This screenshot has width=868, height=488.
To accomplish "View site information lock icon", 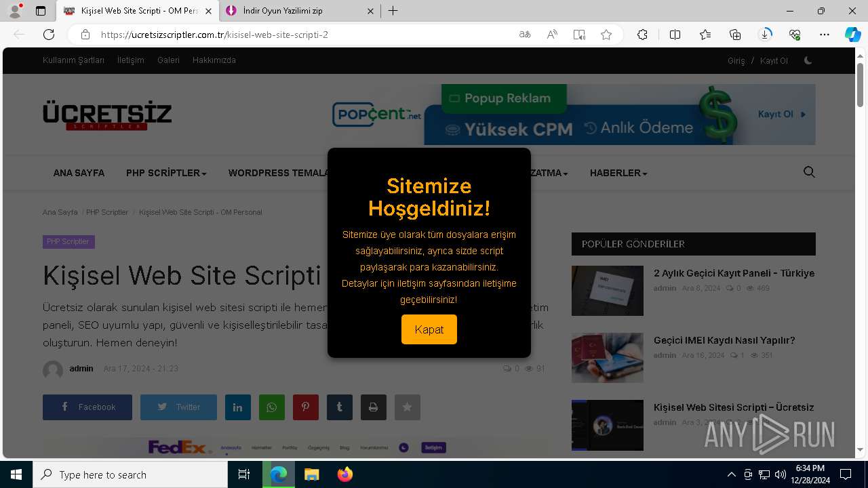I will pyautogui.click(x=85, y=35).
